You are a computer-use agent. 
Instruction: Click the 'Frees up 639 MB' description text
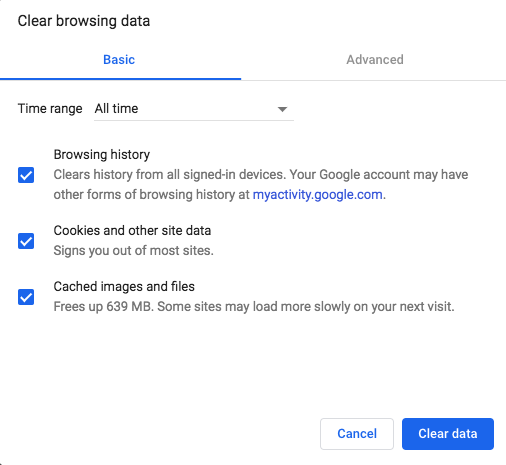click(x=254, y=307)
